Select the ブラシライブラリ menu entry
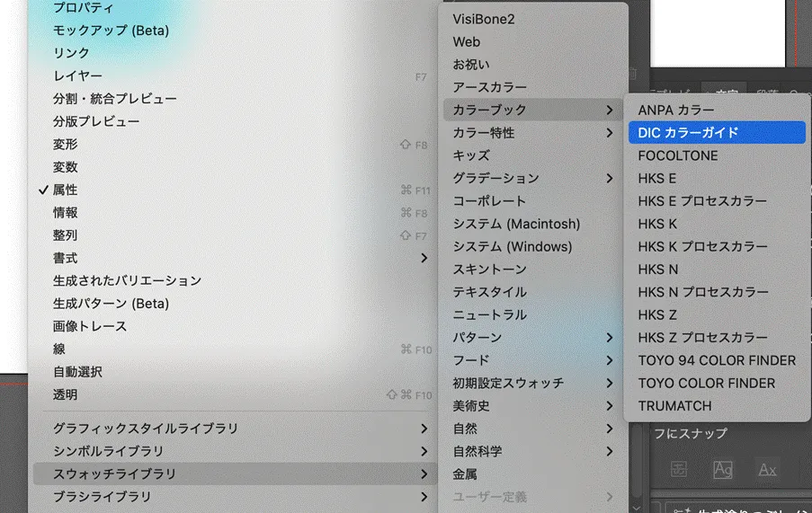Viewport: 812px width, 513px height. (x=102, y=496)
